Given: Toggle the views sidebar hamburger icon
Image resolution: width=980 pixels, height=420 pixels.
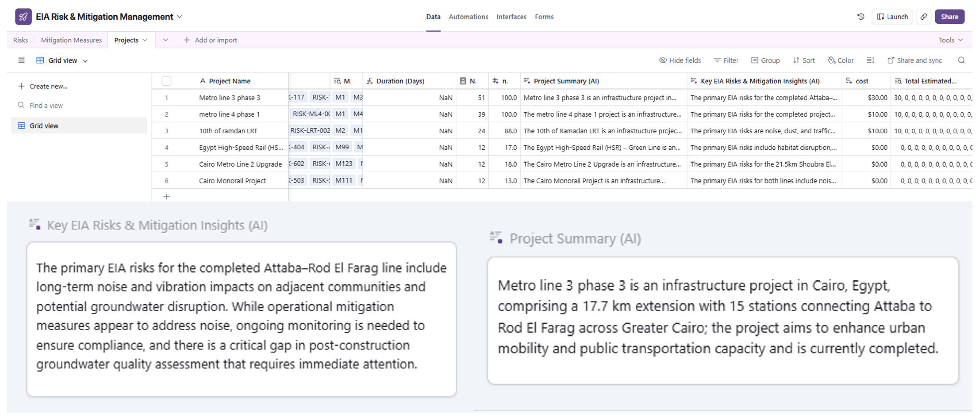Looking at the screenshot, I should coord(21,60).
